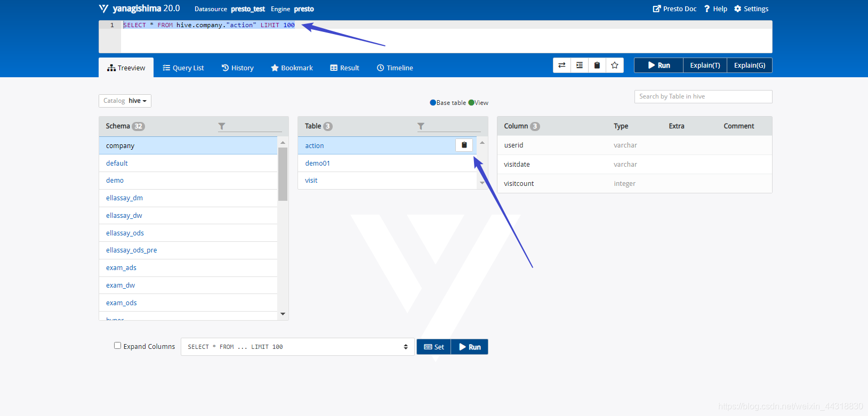Click the Schema list scrollbar thumb
This screenshot has height=416, width=868.
[283, 174]
